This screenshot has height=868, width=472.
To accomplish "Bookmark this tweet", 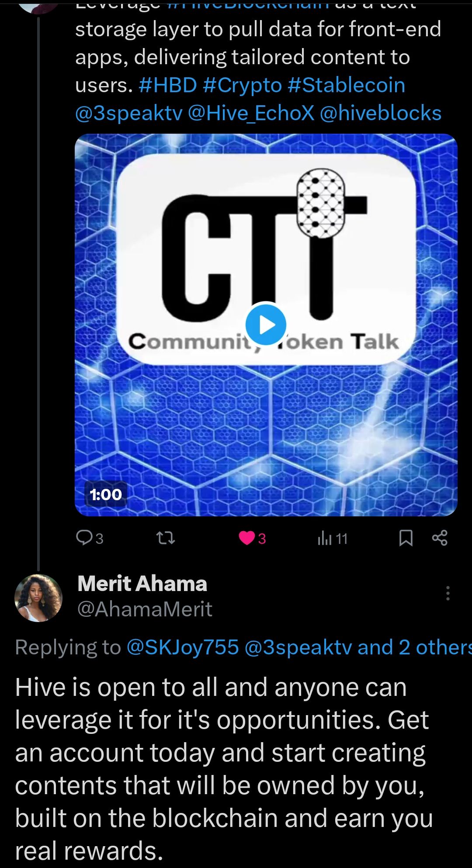I will point(406,538).
